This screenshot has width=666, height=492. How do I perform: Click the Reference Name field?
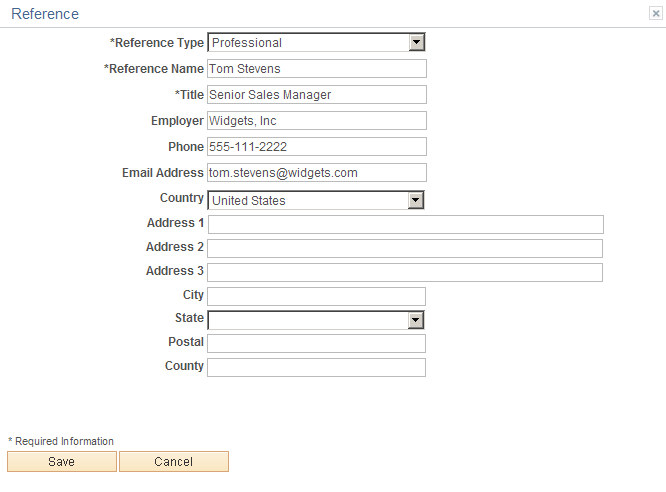point(317,68)
